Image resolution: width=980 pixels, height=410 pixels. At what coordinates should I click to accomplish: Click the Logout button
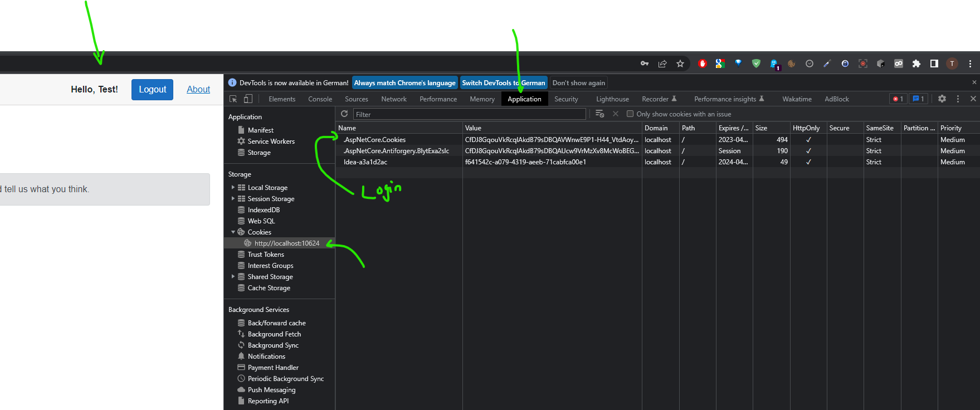[153, 90]
